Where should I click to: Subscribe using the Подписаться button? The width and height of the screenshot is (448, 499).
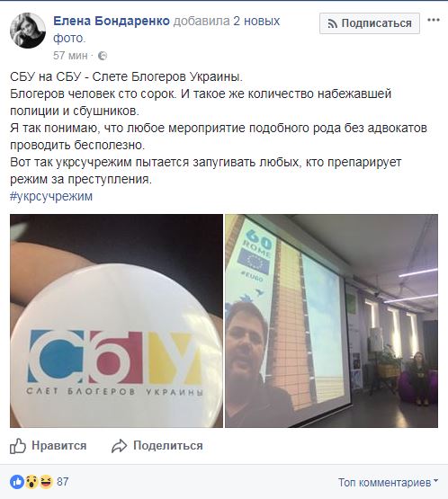coord(370,23)
